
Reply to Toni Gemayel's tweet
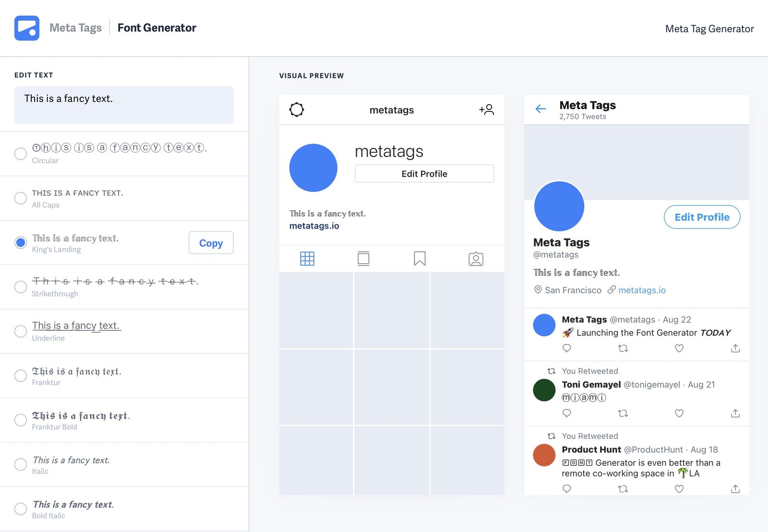click(x=567, y=413)
